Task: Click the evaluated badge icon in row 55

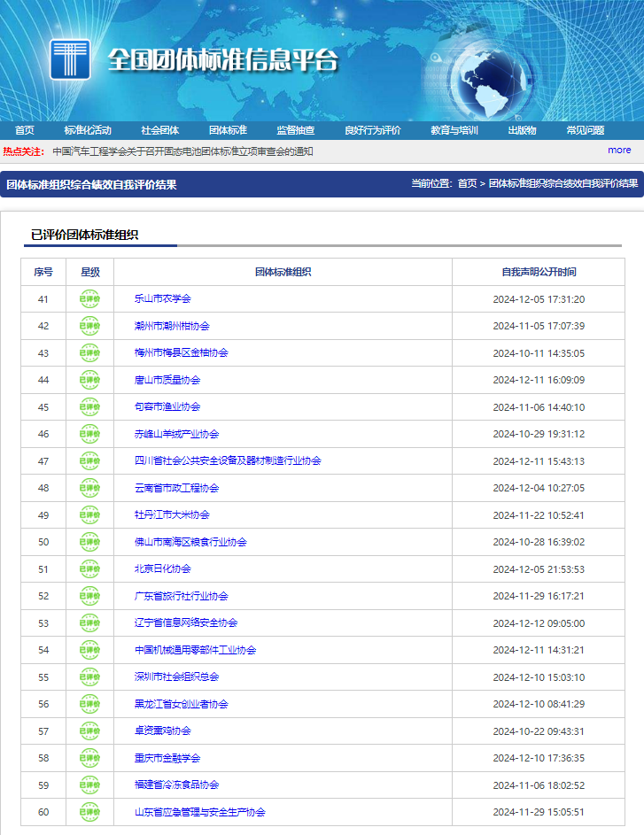Action: click(x=89, y=677)
